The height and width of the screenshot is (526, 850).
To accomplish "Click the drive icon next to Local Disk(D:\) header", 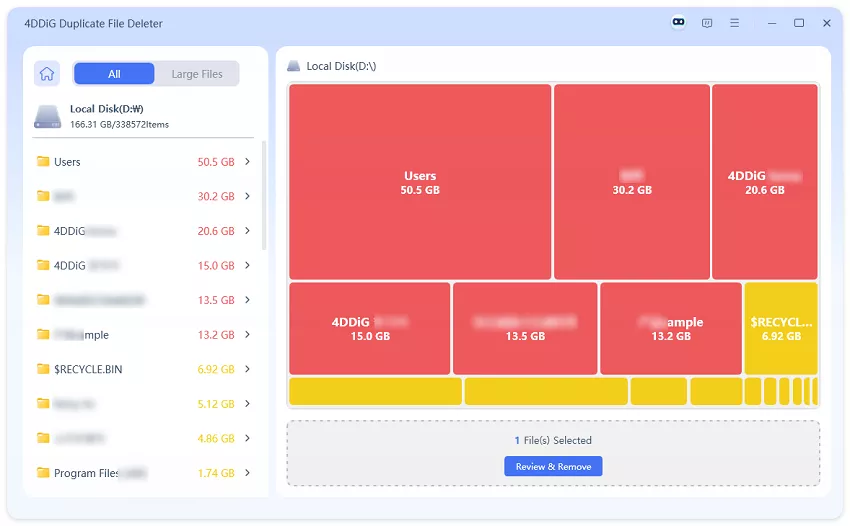I will 293,66.
